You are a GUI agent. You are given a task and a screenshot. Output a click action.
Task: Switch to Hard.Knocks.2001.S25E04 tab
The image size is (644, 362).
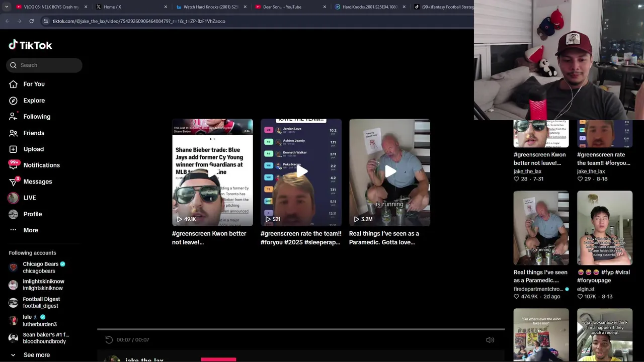(x=369, y=7)
